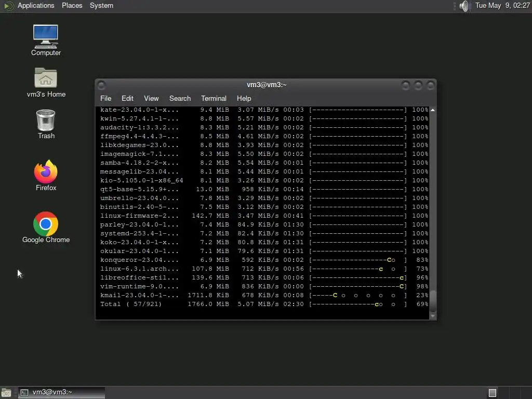Click the text koko-23.04.0-1-x...
This screenshot has width=532, height=399.
pyautogui.click(x=139, y=242)
